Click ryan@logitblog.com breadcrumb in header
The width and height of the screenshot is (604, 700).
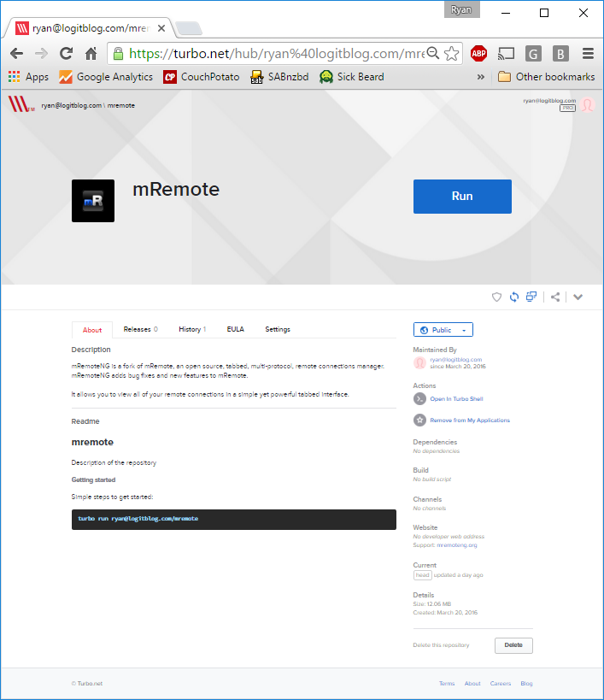pyautogui.click(x=72, y=105)
